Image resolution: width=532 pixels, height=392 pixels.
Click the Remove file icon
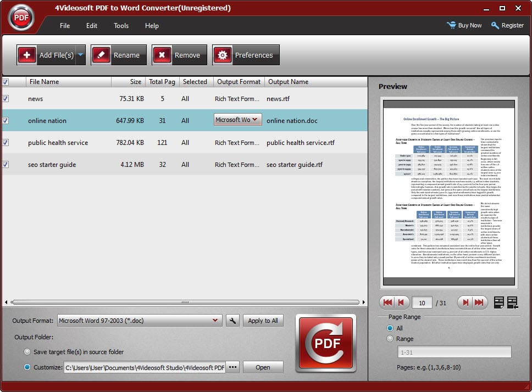(x=162, y=54)
